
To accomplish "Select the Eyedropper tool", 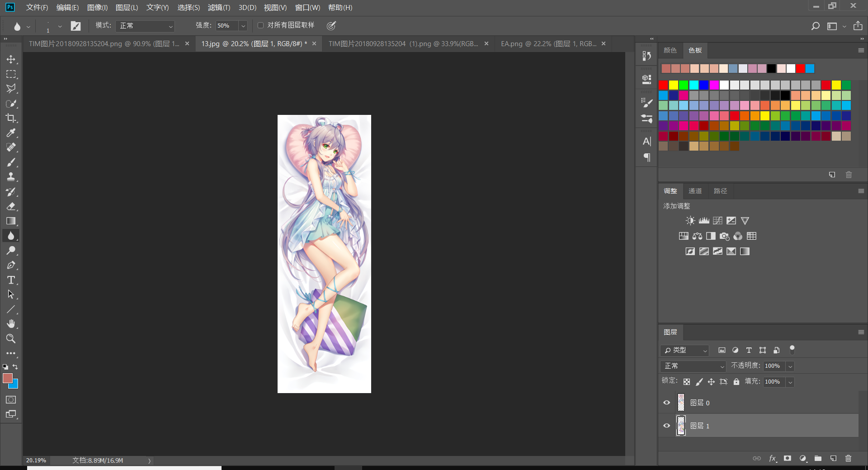I will coord(11,133).
